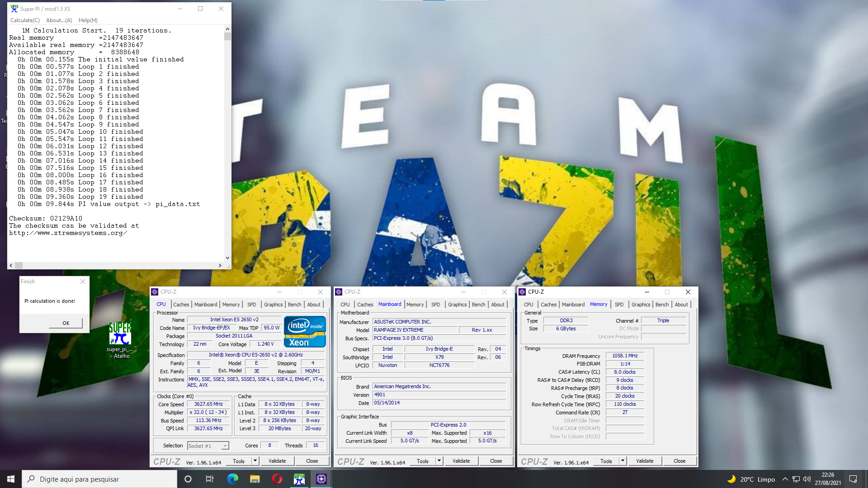Click Super PI window title icon
Screen dimensions: 868x488
14,9
